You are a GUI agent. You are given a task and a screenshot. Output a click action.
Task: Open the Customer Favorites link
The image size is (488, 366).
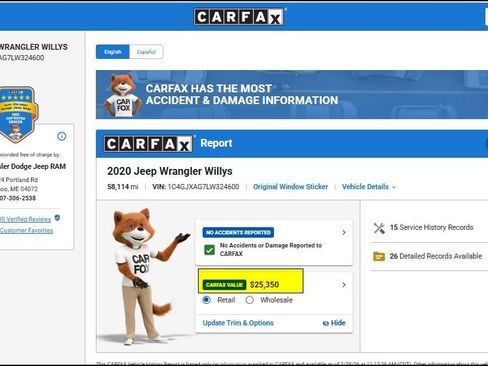pyautogui.click(x=26, y=230)
